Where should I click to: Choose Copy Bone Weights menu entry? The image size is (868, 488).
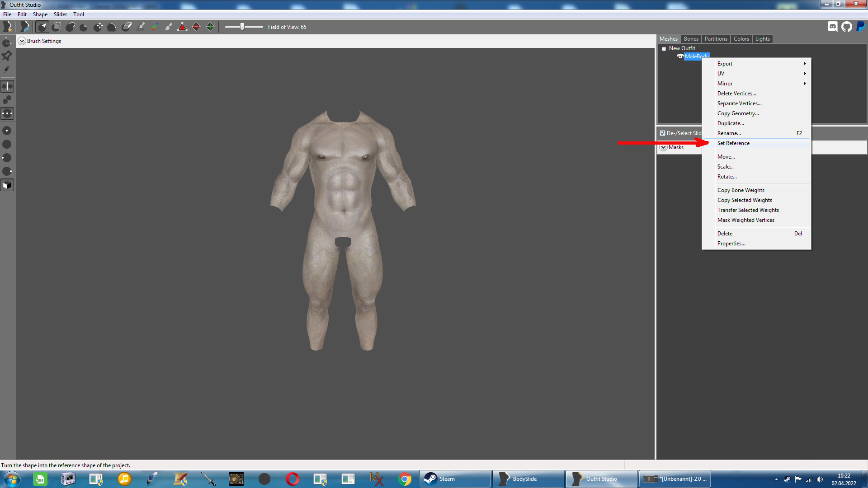[x=756, y=190]
